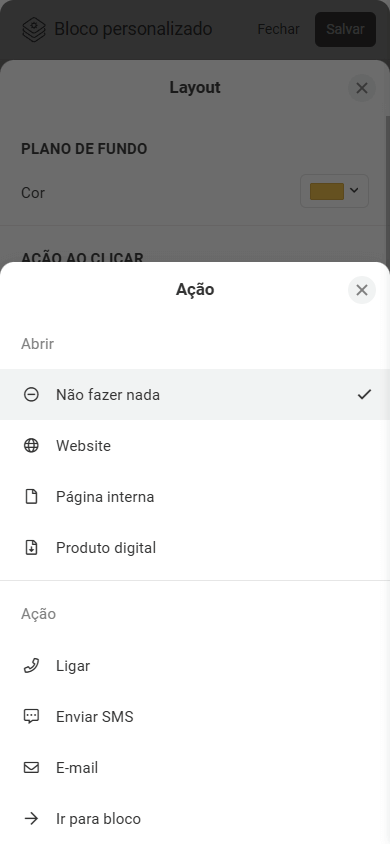The image size is (390, 844).
Task: Click the Enviar SMS chat bubble icon
Action: (x=31, y=716)
